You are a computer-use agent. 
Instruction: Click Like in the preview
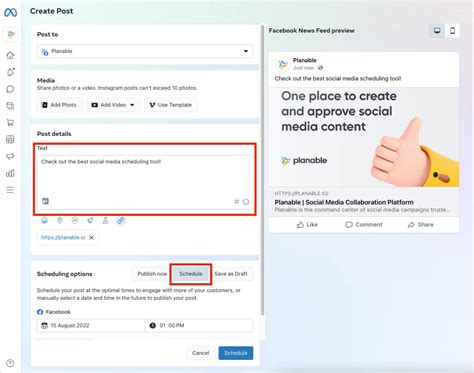point(307,225)
